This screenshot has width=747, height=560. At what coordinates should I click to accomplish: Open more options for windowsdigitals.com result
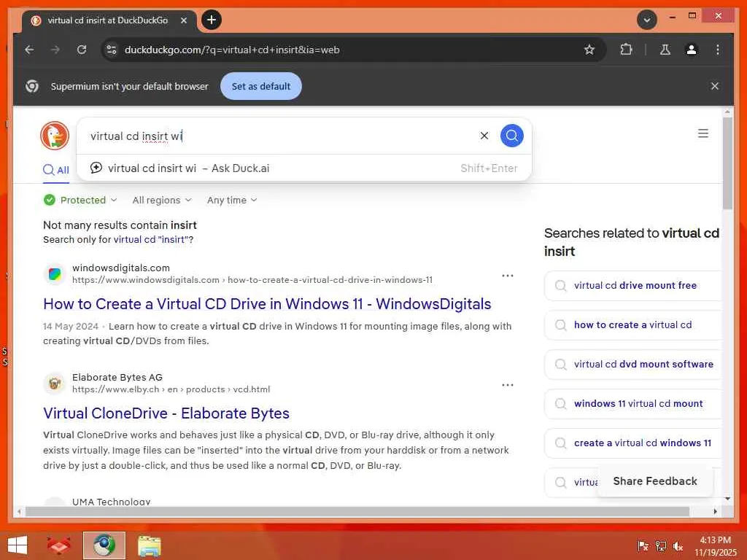pos(508,275)
